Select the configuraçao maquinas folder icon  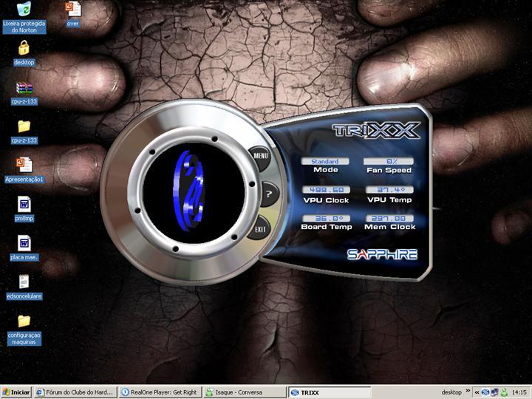(x=24, y=330)
